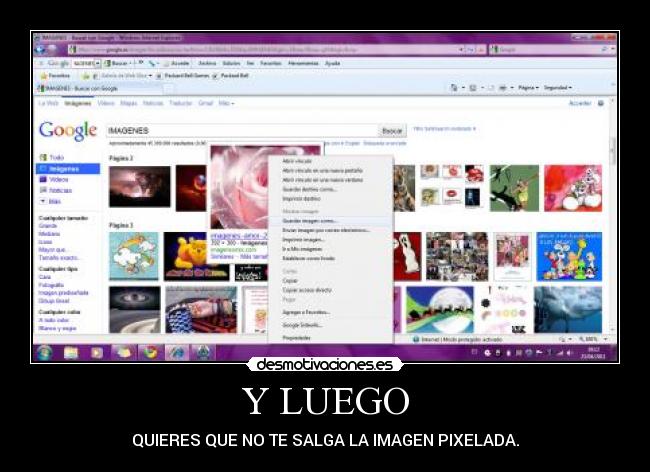The image size is (650, 472).
Task: Click the Winnie the Pooh thumbnail
Action: [196, 257]
